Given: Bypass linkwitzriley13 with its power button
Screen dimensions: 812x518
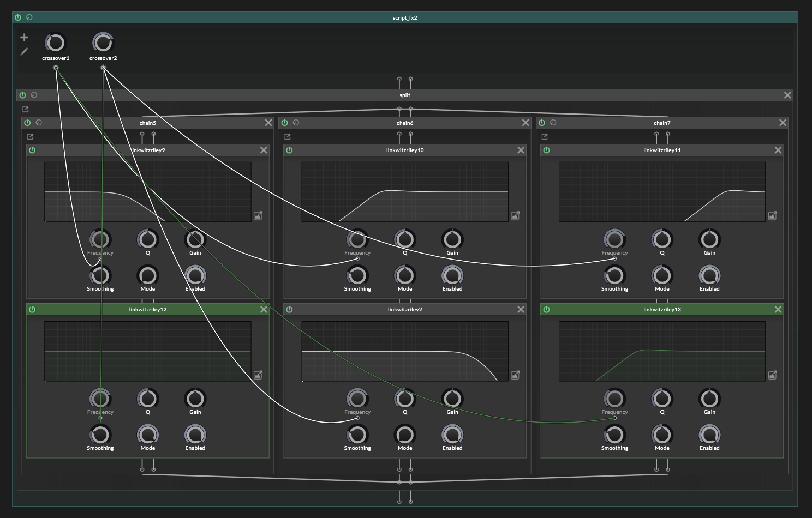Looking at the screenshot, I should (x=547, y=309).
